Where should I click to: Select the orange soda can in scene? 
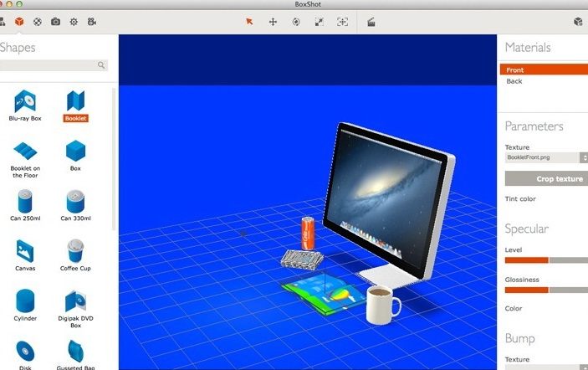click(x=308, y=233)
